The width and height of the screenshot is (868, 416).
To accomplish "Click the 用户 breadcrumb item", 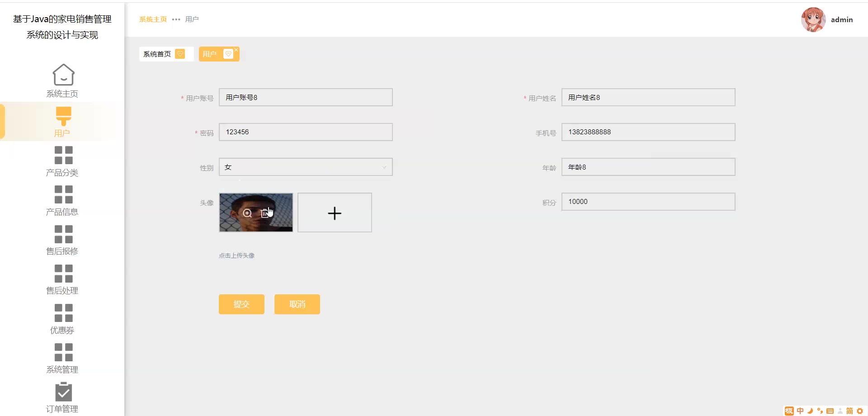I will [x=192, y=19].
